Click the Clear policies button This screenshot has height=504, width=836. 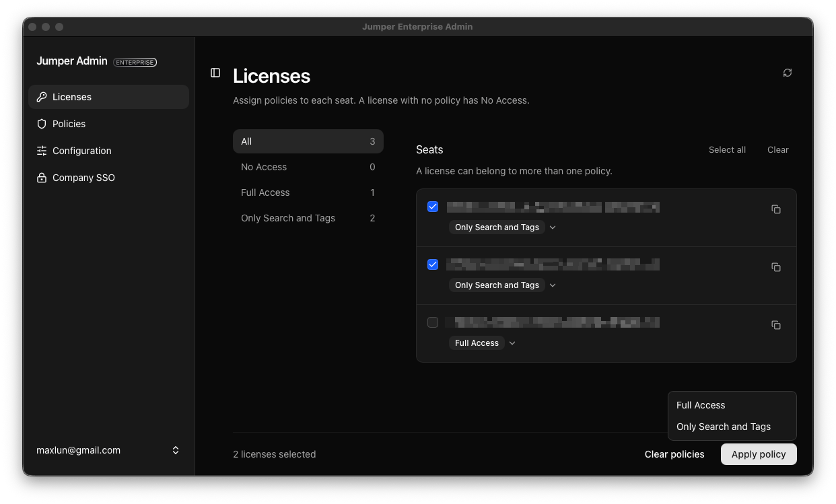[674, 454]
